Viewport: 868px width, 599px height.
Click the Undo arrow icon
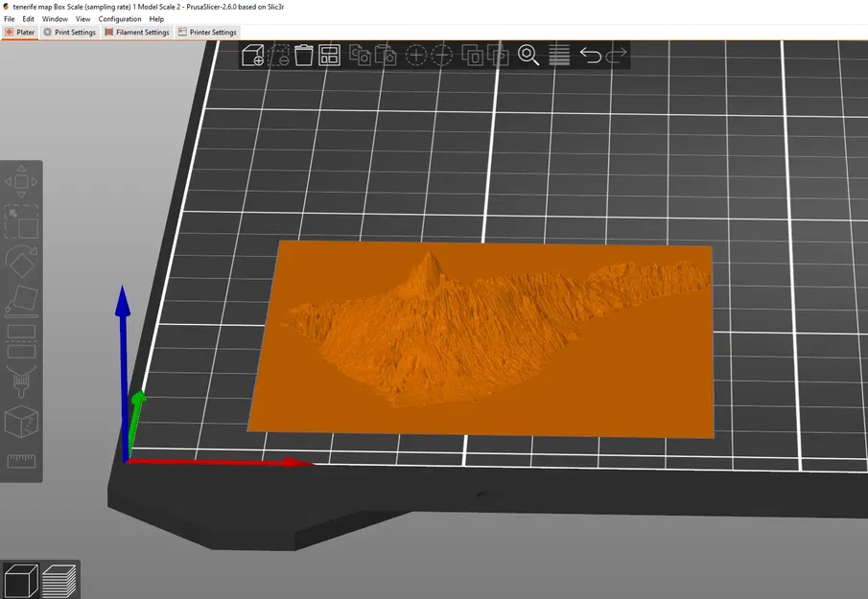click(590, 56)
